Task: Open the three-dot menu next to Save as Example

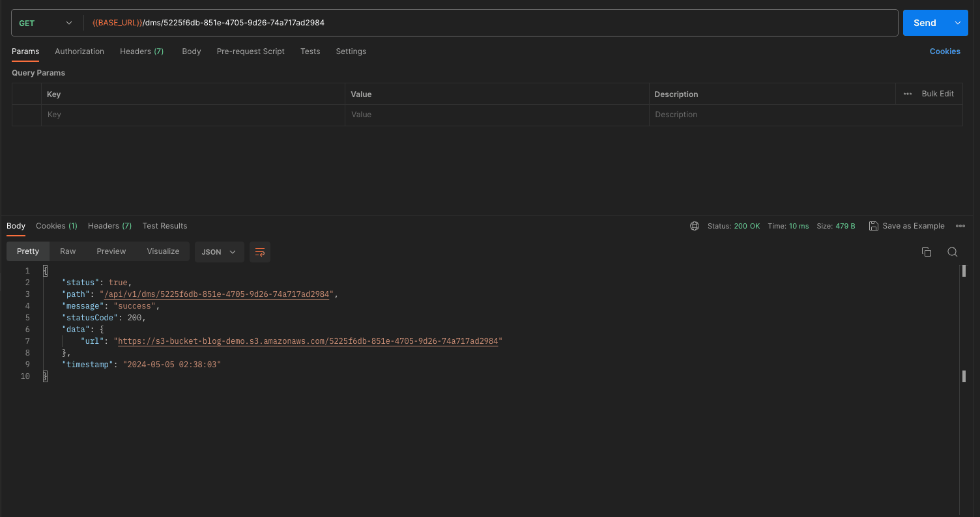Action: point(960,226)
